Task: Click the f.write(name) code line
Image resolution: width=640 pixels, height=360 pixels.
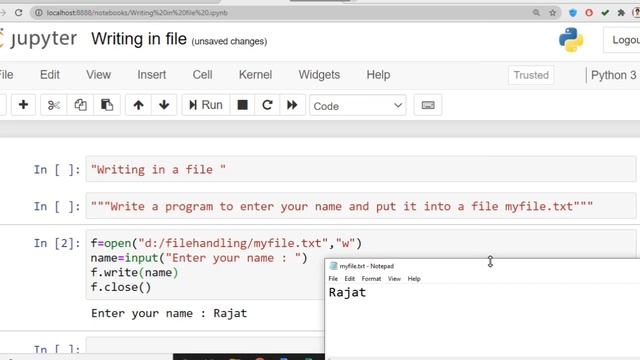Action: pos(134,273)
